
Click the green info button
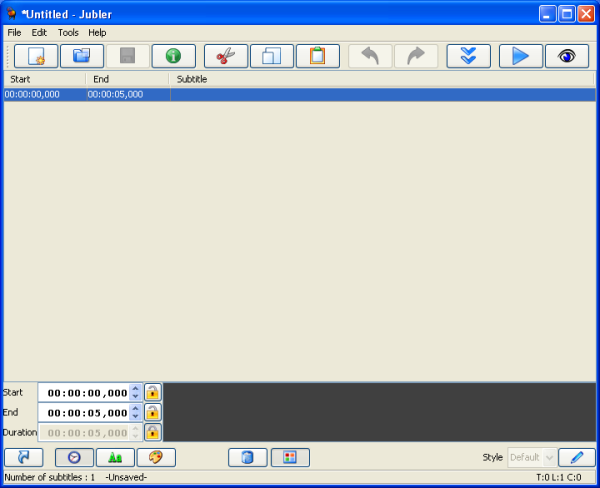coord(173,56)
